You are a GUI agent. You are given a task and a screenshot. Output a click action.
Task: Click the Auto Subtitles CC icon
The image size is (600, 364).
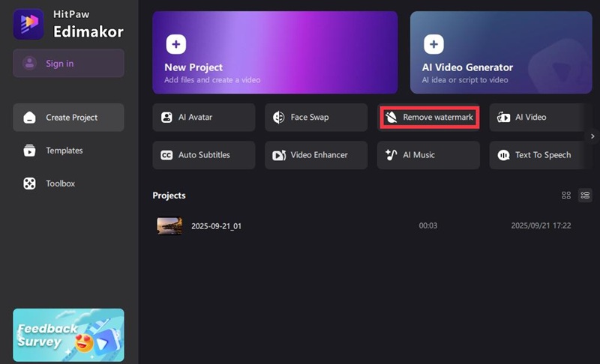point(166,155)
